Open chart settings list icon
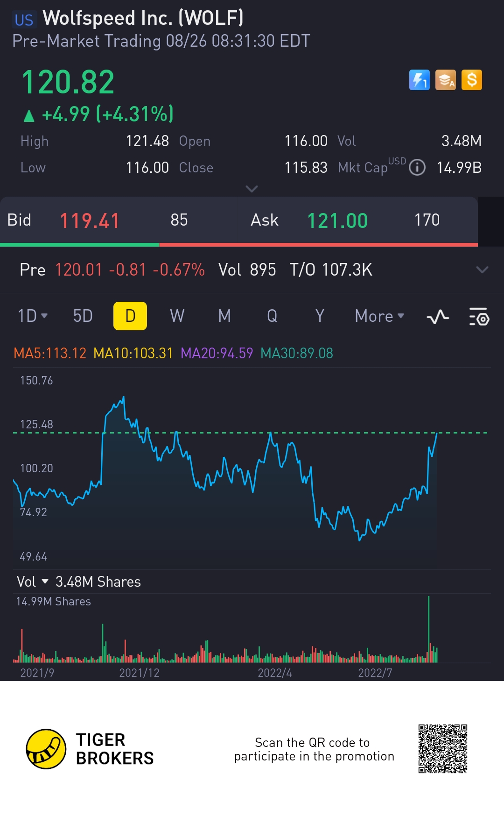This screenshot has width=504, height=817. tap(479, 317)
